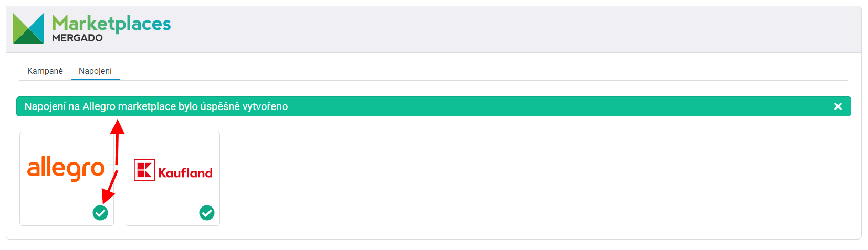868x250 pixels.
Task: Open the allegro marketplace connection tile
Action: click(67, 179)
